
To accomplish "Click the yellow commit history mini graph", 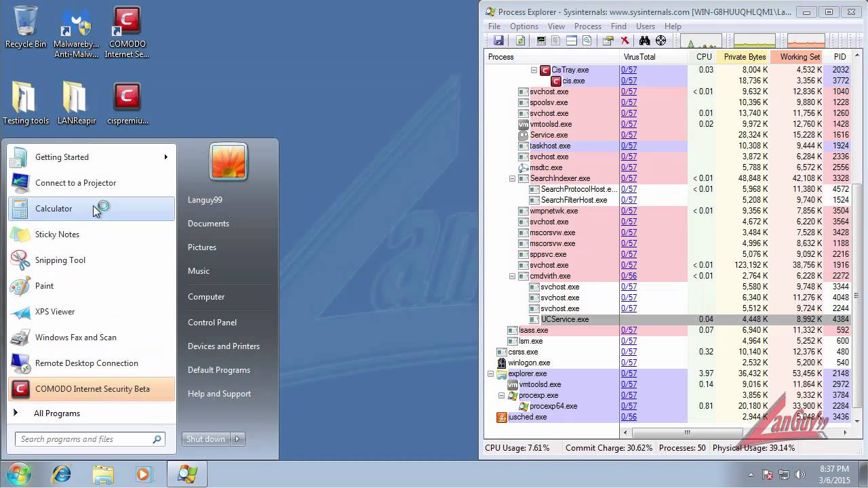I will (x=754, y=41).
